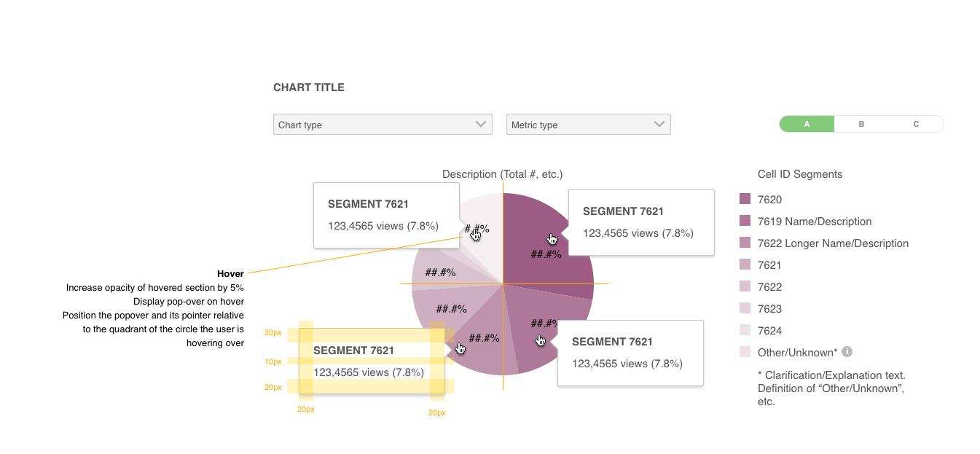Click the info icon beside Other/Unknown
980x454 pixels.
pyautogui.click(x=847, y=351)
